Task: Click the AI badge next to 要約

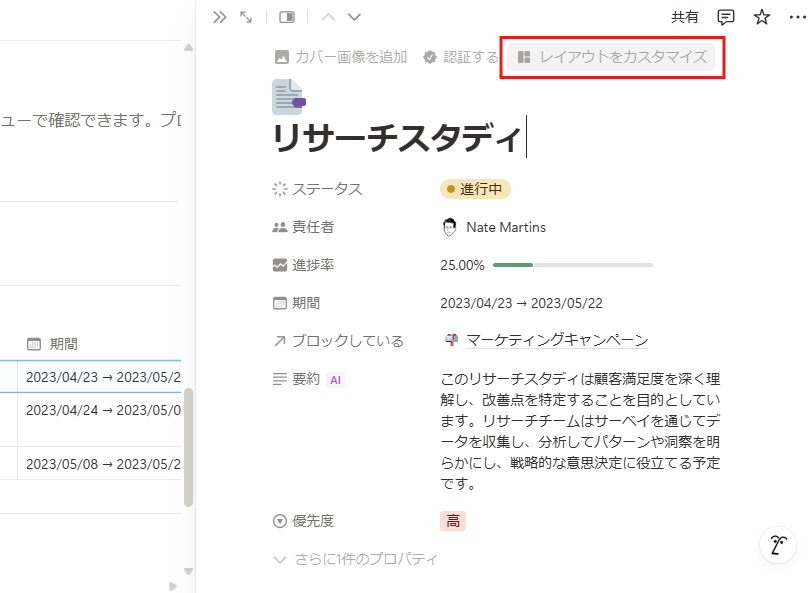Action: pyautogui.click(x=335, y=380)
